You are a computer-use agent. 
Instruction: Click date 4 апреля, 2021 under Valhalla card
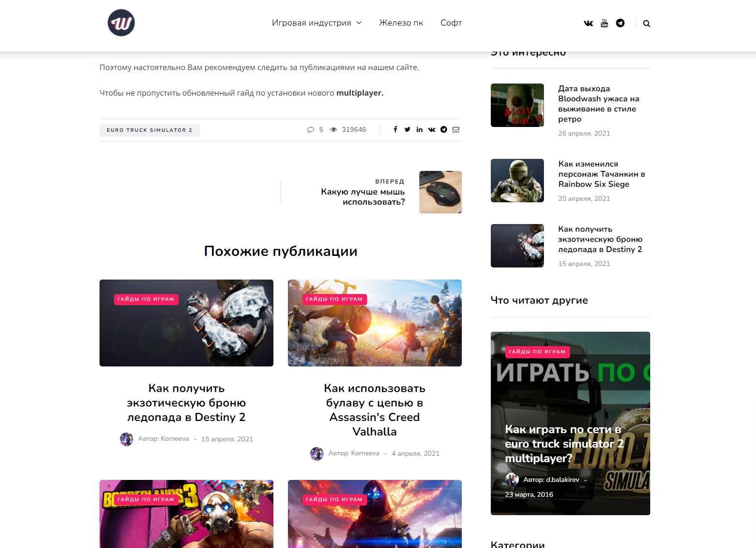tap(415, 453)
